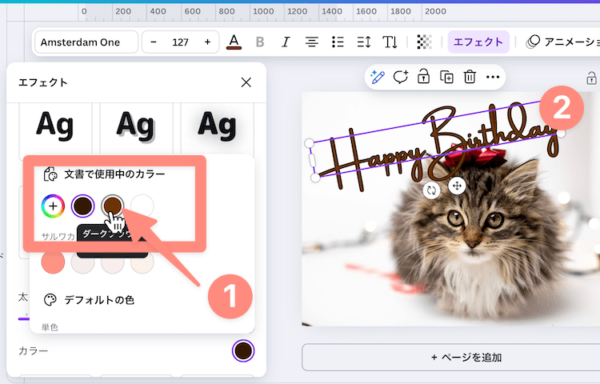Viewport: 600px width, 384px height.
Task: Click the rotate handle under text
Action: pos(431,190)
